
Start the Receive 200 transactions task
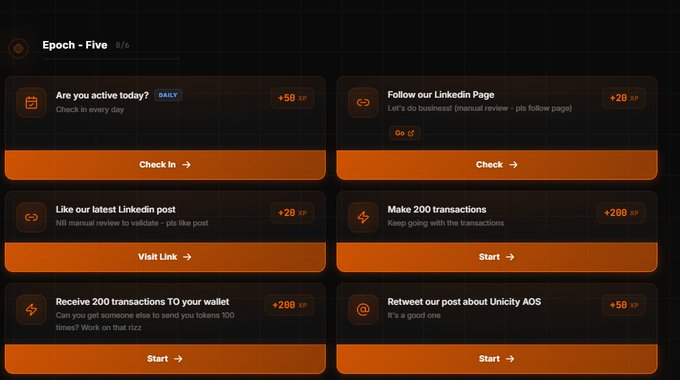coord(165,359)
